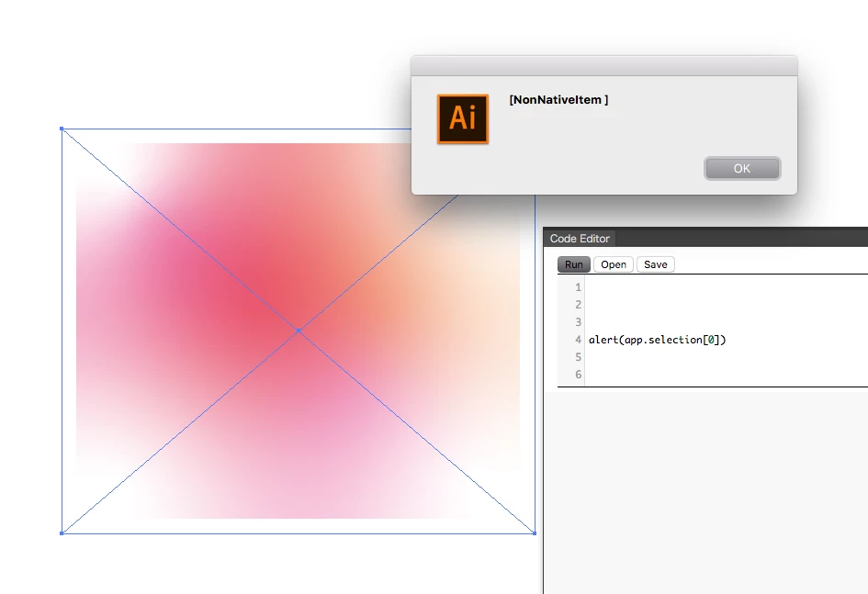Click the center point of the selected item
Screen dimensions: 868x594
click(x=299, y=331)
